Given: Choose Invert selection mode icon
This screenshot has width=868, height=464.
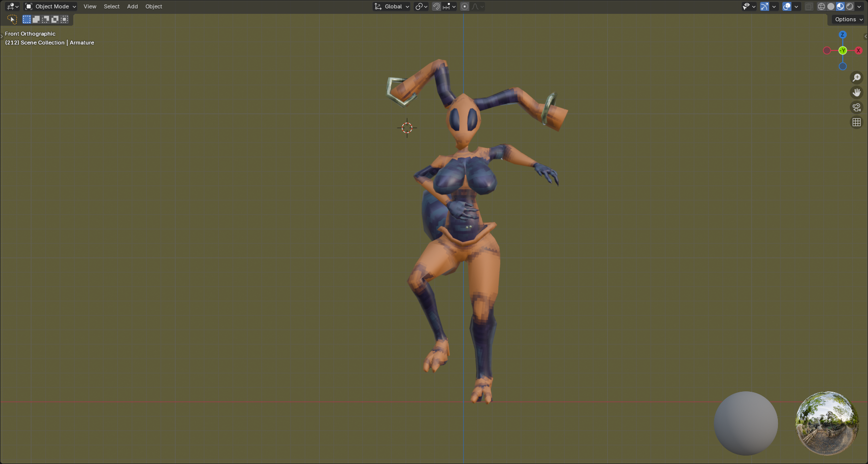Looking at the screenshot, I should click(x=55, y=19).
